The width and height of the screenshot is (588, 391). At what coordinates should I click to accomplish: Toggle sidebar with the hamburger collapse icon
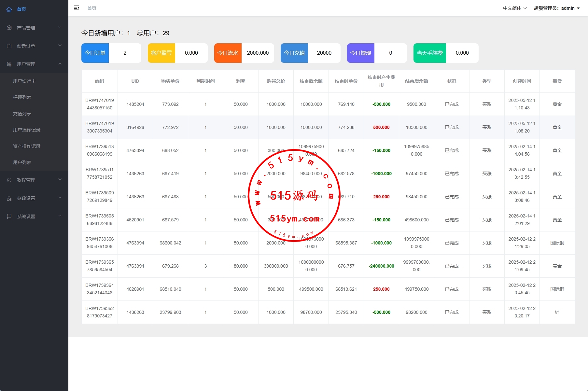(77, 8)
